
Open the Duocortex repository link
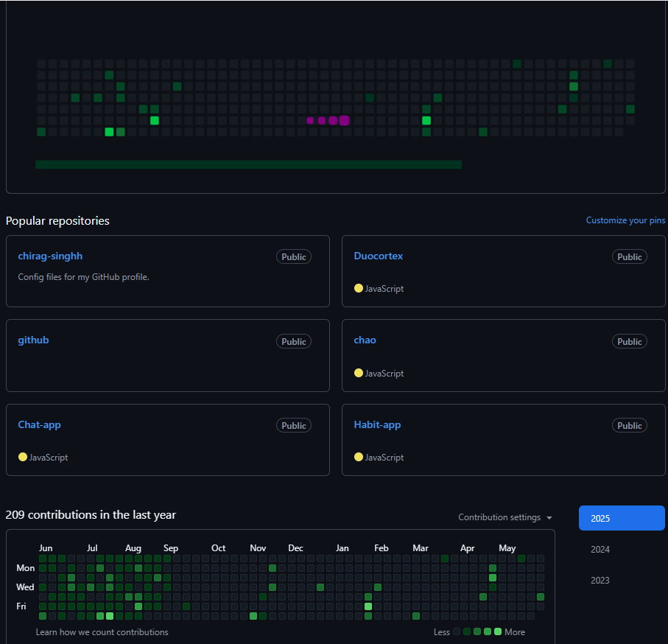click(x=379, y=256)
